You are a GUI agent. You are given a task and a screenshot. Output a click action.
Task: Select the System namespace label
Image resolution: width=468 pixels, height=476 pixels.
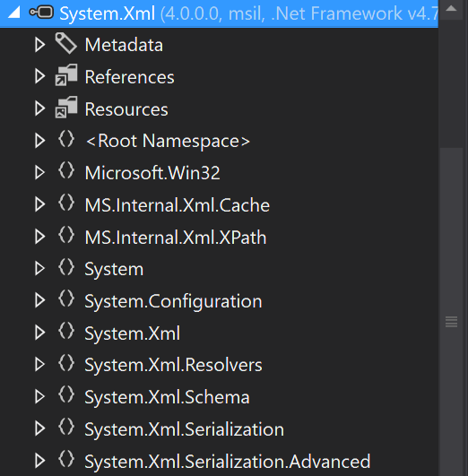pos(114,270)
